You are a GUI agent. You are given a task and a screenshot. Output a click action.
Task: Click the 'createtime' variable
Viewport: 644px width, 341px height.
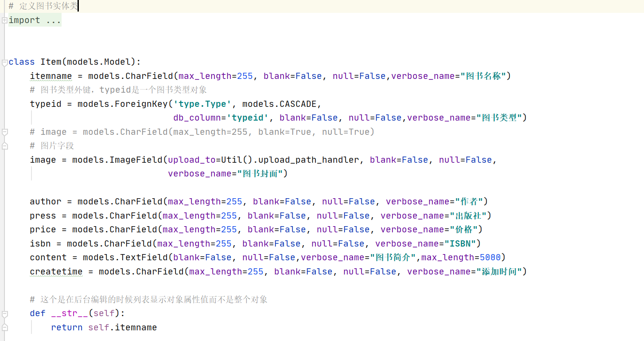pyautogui.click(x=56, y=272)
